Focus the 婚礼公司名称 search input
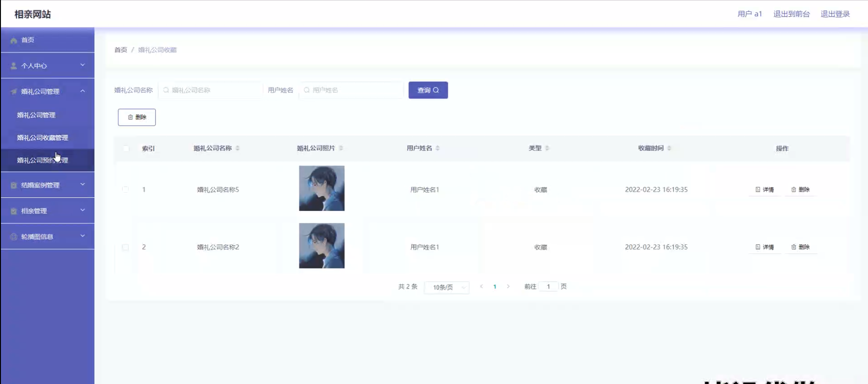Screen dimensions: 868x384 pos(210,90)
